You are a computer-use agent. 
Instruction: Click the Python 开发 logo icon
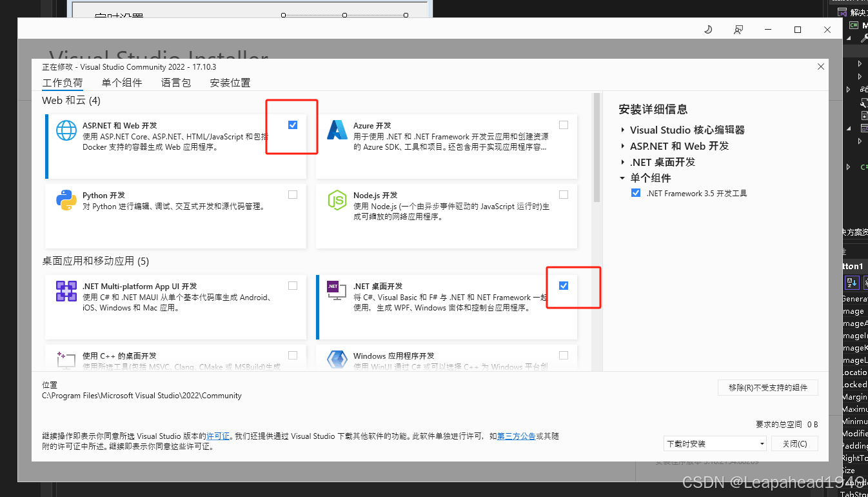pyautogui.click(x=66, y=201)
